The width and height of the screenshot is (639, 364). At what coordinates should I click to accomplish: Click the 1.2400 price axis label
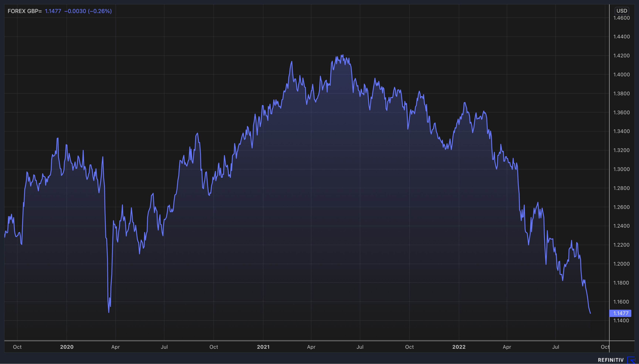621,226
